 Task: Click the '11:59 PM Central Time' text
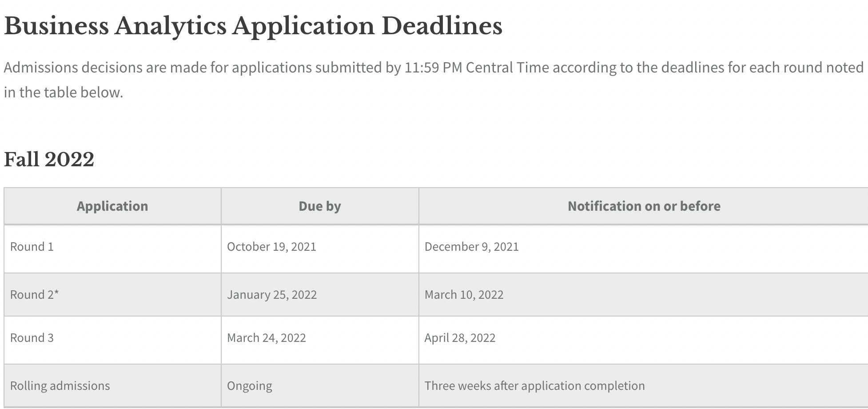point(477,68)
